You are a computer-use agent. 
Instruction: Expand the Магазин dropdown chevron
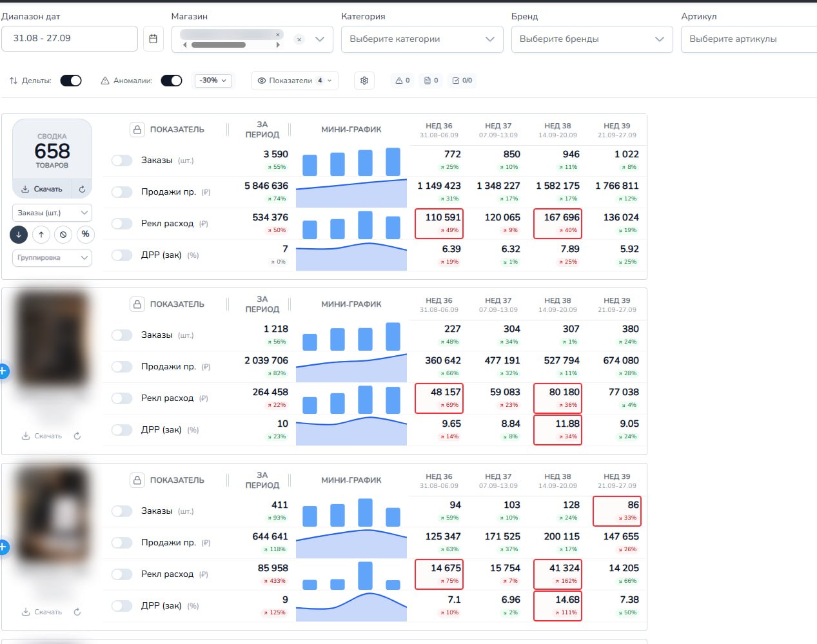click(x=320, y=39)
